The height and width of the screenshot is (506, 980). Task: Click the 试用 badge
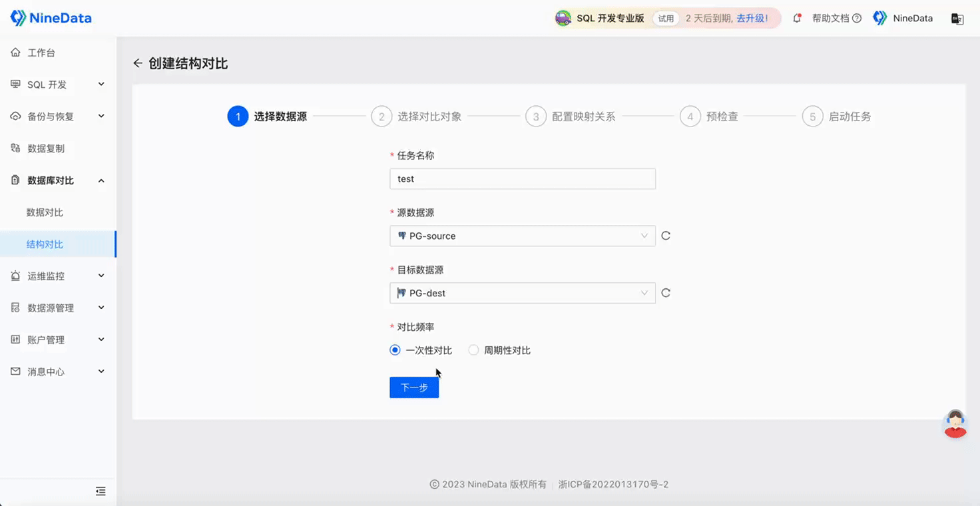666,19
